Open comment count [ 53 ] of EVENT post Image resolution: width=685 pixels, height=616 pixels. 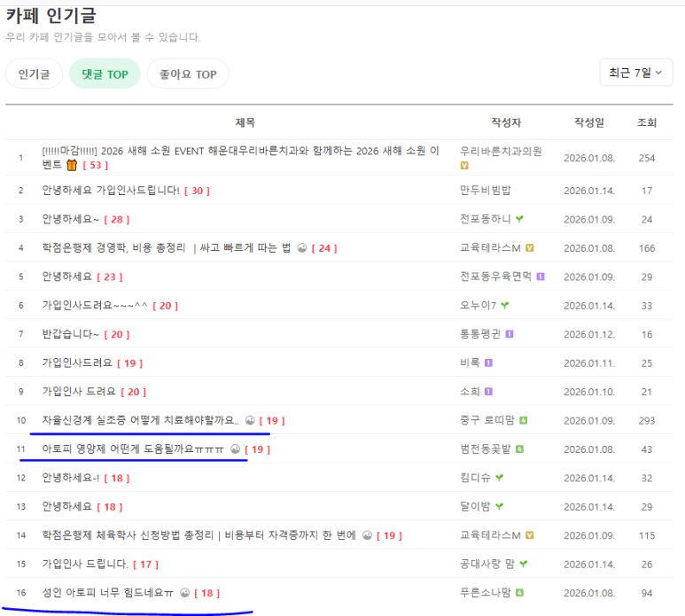95,165
